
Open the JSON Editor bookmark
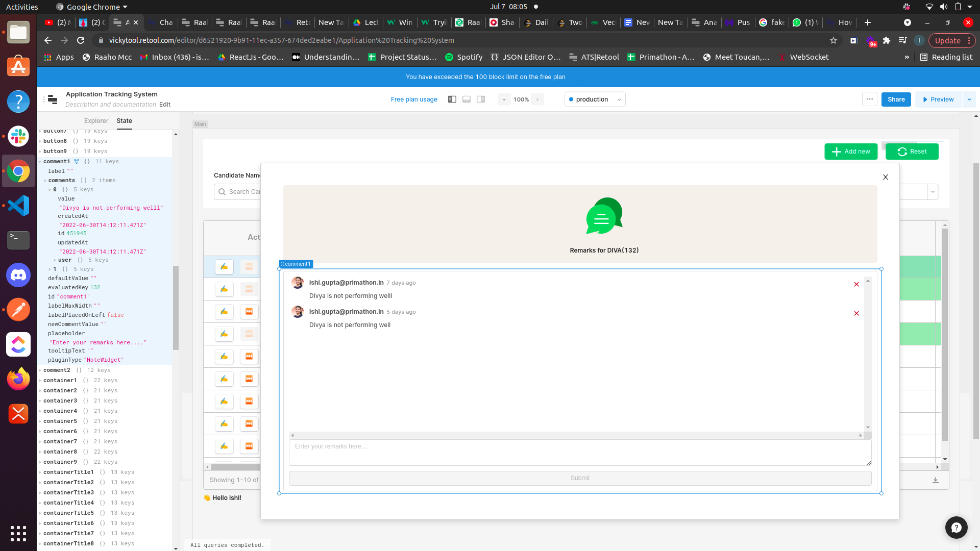pos(525,57)
